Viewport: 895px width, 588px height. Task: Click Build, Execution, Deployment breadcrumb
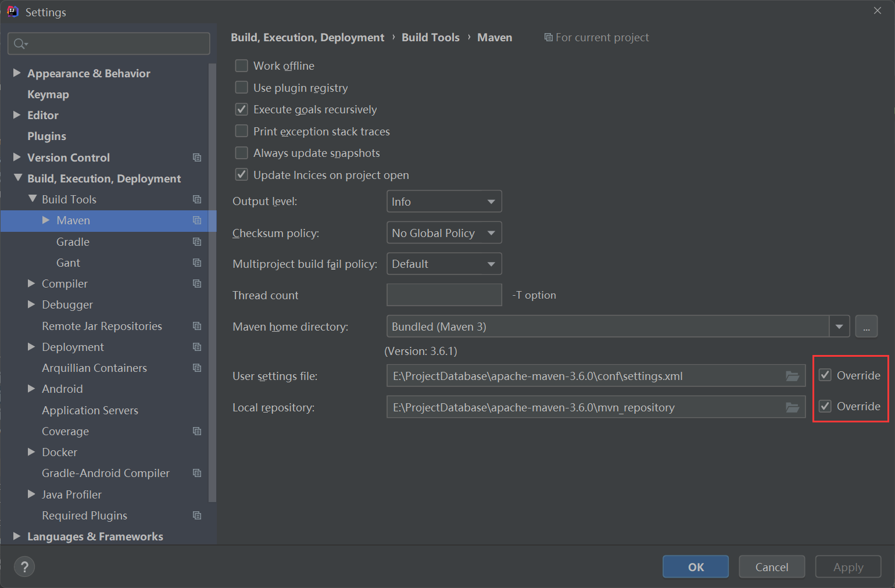(307, 37)
